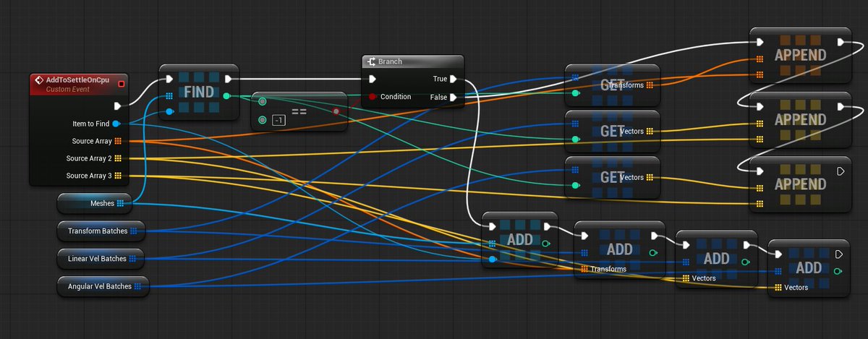Click the exec input pin of top APPEND node
The height and width of the screenshot is (339, 868).
tap(759, 43)
